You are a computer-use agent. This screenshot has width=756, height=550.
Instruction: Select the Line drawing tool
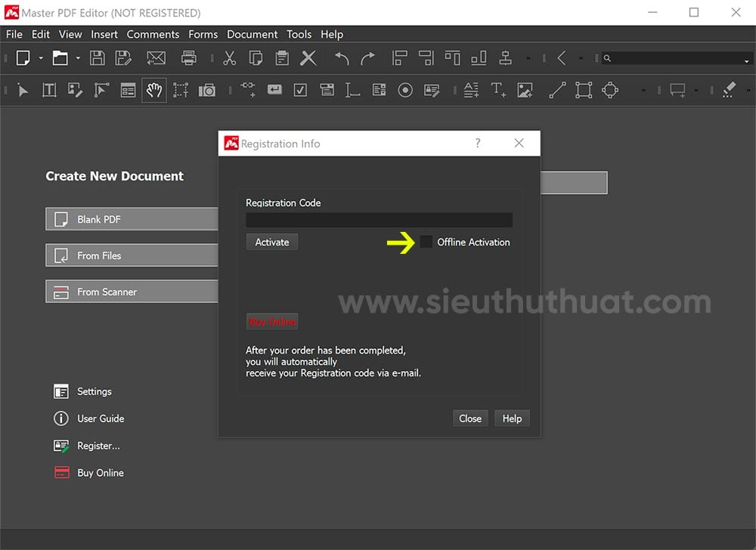557,90
